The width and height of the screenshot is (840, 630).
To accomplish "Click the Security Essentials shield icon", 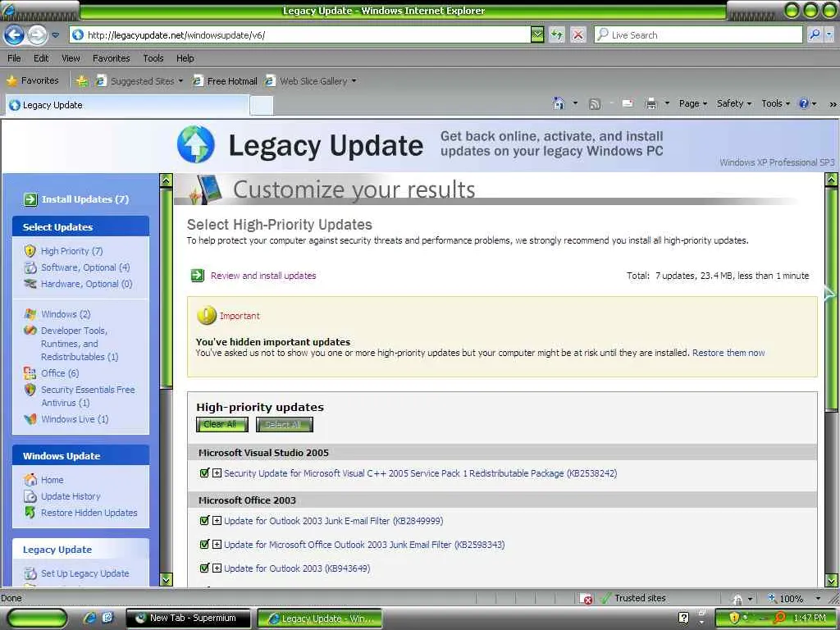I will tap(30, 390).
